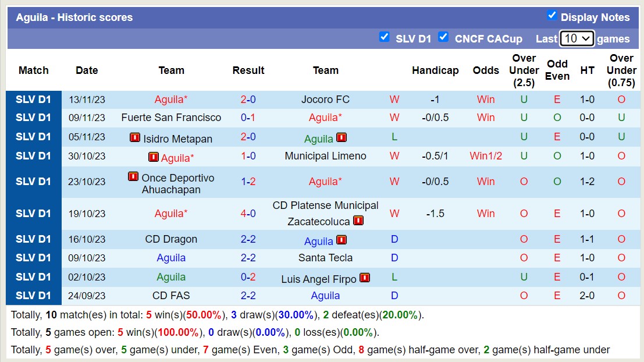
Task: Click red card icon next to Aguila on 05/11/23
Action: click(341, 138)
